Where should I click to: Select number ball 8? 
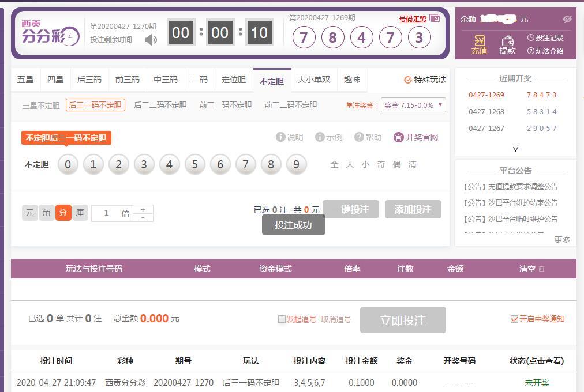tap(271, 164)
